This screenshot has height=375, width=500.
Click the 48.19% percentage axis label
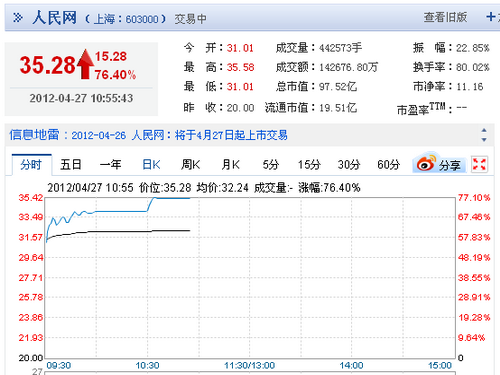(474, 257)
